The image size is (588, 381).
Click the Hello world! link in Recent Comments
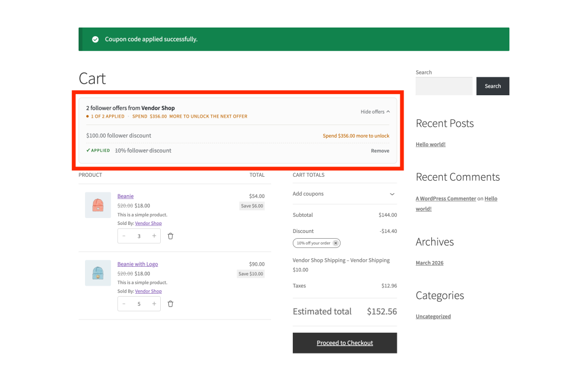(457, 204)
